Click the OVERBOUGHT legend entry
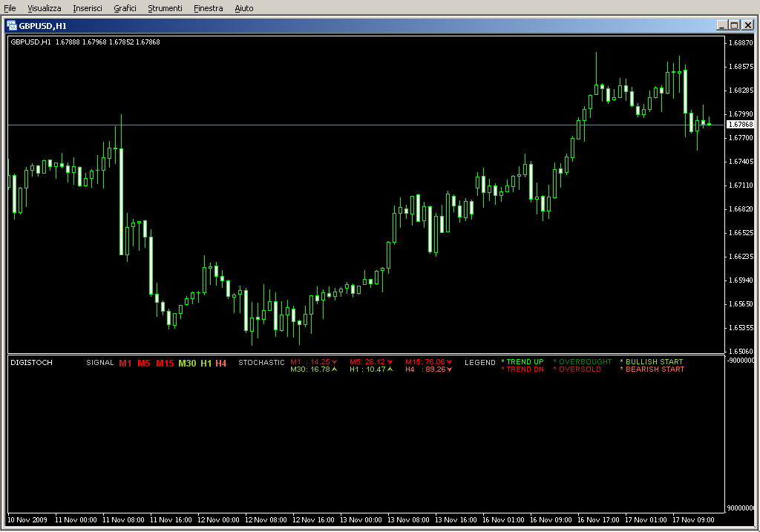 tap(583, 362)
